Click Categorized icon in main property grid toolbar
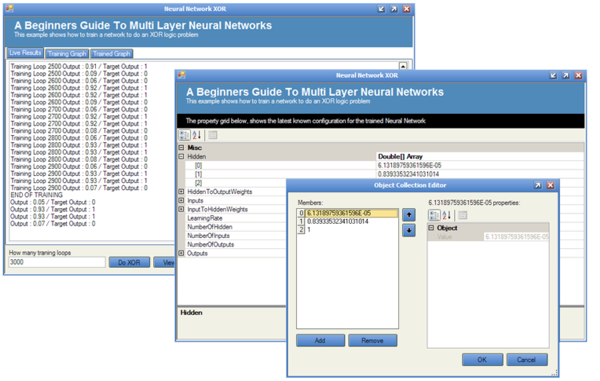600x381 pixels. pos(184,135)
